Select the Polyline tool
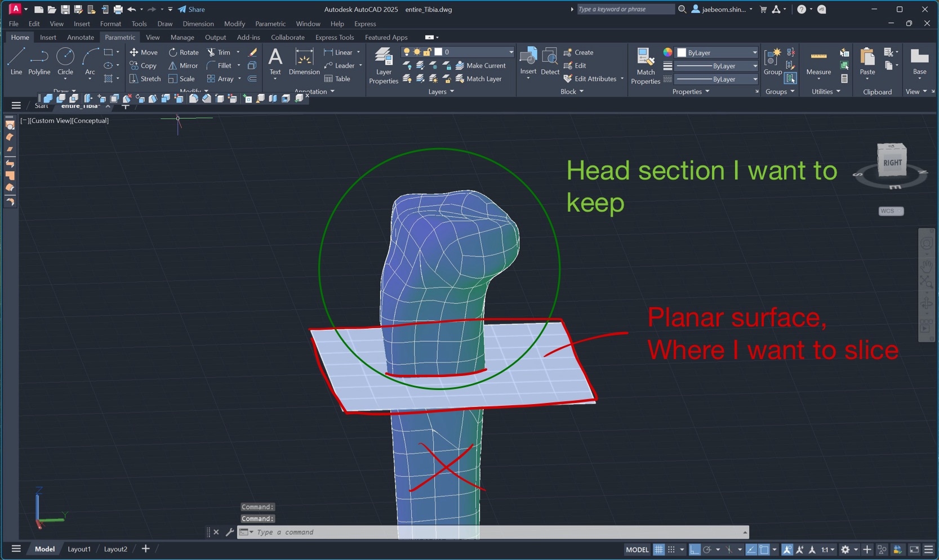The height and width of the screenshot is (560, 939). click(x=39, y=62)
